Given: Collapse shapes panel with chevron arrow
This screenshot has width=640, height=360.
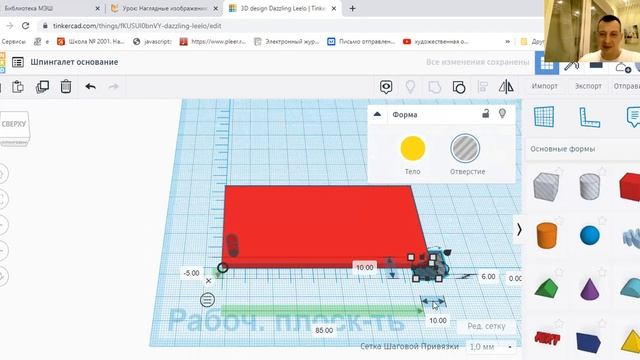Looking at the screenshot, I should pos(519,230).
